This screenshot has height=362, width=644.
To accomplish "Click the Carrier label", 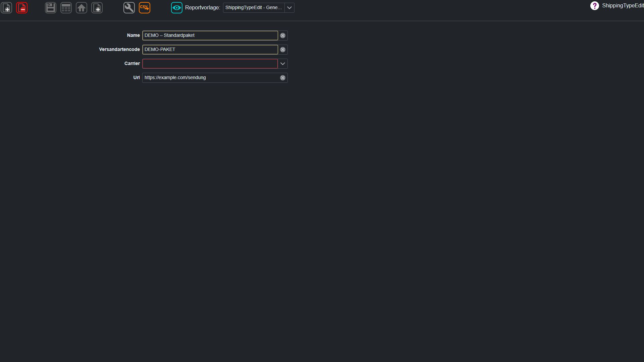I will point(132,63).
